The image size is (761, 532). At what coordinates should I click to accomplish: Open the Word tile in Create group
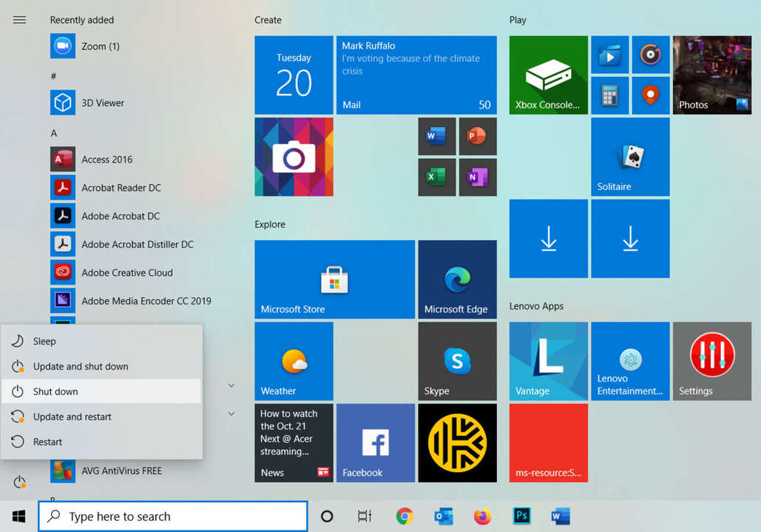[437, 136]
